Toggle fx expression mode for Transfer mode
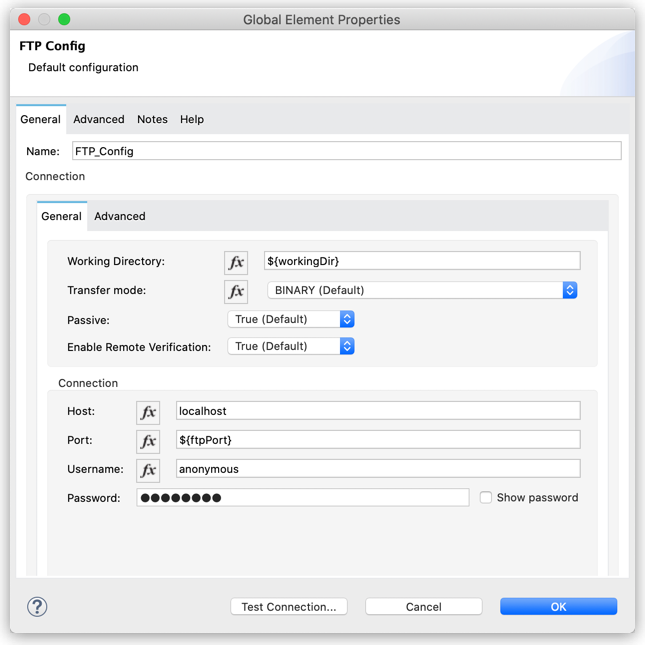This screenshot has width=645, height=645. (236, 292)
